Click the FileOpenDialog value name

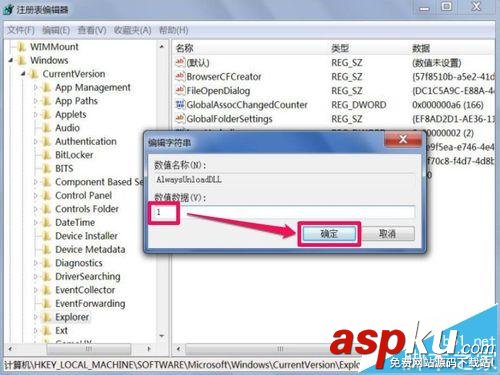tap(218, 91)
